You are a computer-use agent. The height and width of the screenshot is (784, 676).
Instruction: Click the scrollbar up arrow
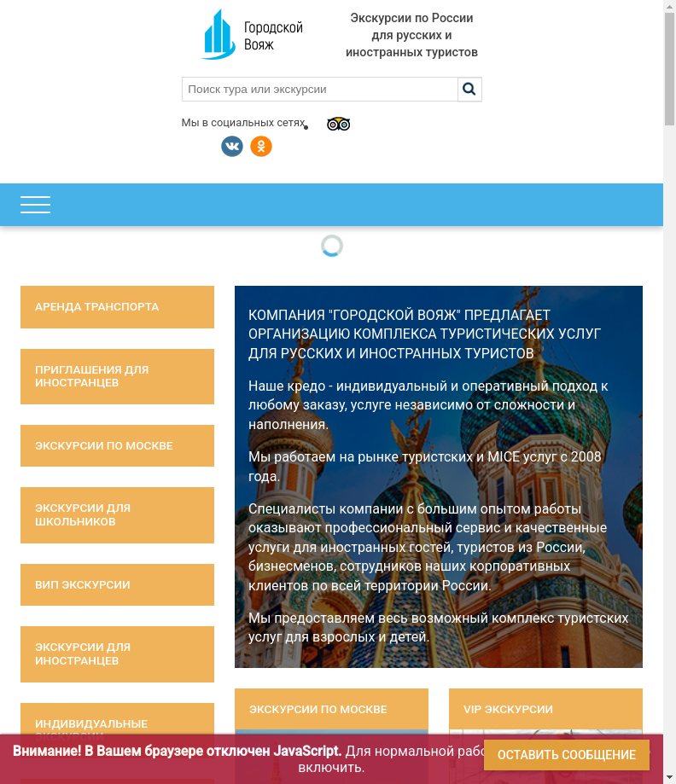(x=669, y=6)
